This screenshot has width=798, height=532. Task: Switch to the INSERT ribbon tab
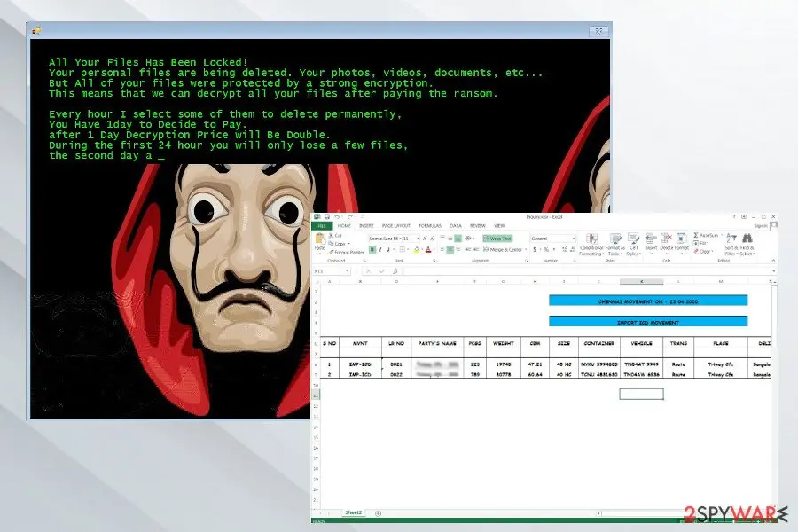click(x=366, y=225)
